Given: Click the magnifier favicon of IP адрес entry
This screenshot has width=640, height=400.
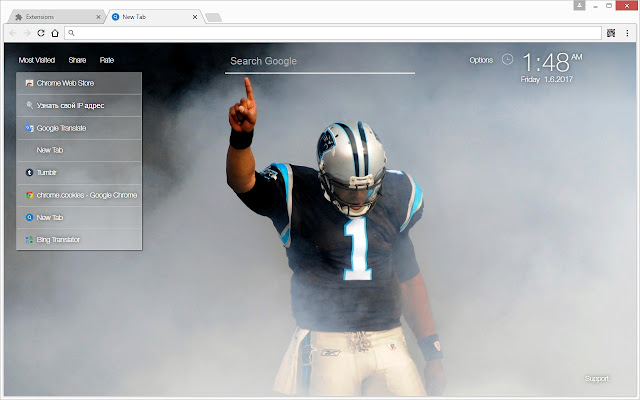Looking at the screenshot, I should coord(29,105).
